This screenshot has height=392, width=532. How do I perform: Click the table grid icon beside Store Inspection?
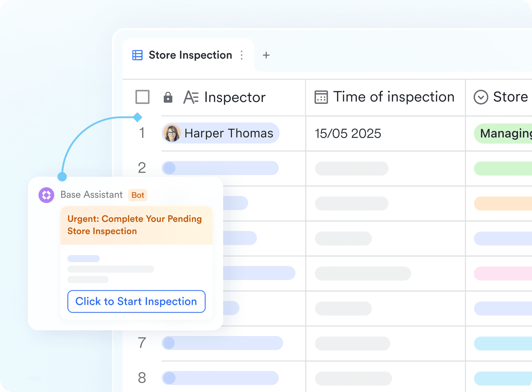137,55
